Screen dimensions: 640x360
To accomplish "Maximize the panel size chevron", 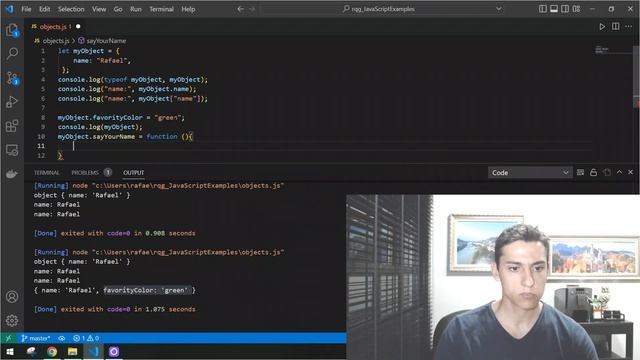I will coord(620,172).
